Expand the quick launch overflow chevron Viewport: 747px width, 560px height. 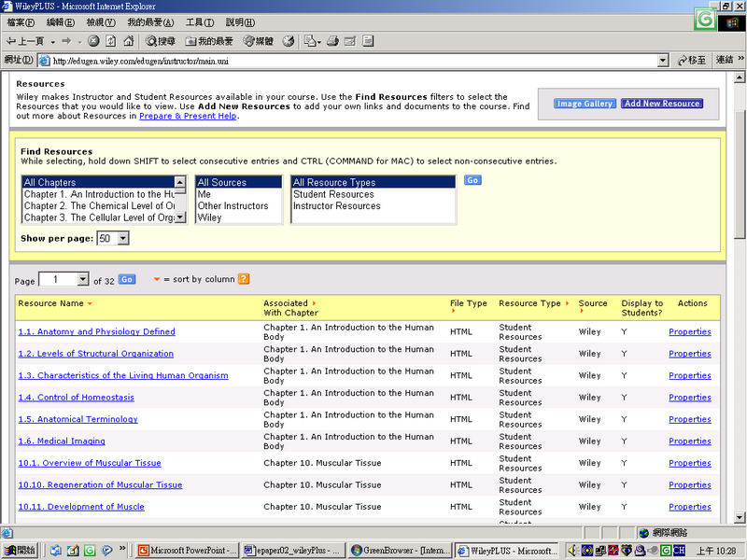[x=122, y=549]
